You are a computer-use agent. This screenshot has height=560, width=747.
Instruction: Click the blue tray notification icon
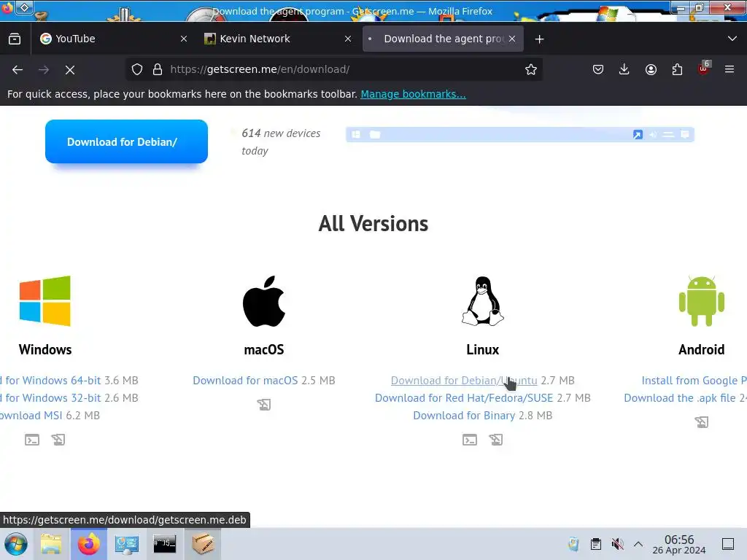(x=573, y=544)
